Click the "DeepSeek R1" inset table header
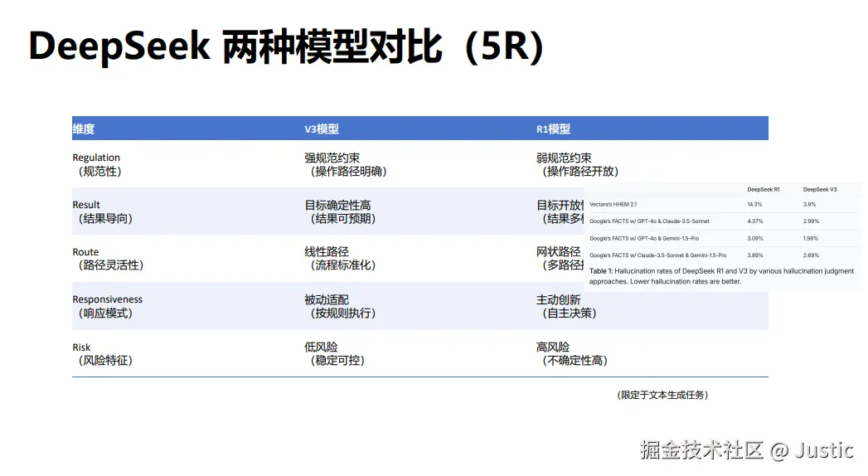The height and width of the screenshot is (476, 868). pos(764,189)
